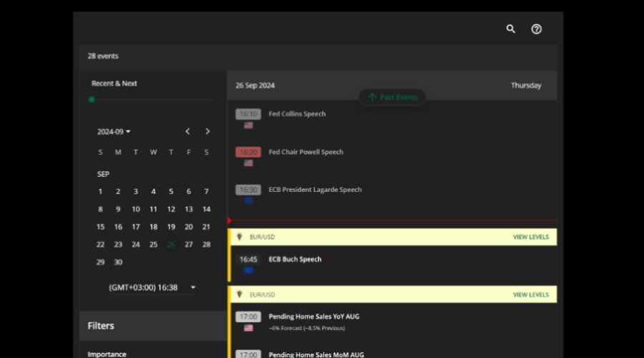The image size is (644, 358).
Task: Select September 26 in the calendar
Action: click(x=171, y=244)
